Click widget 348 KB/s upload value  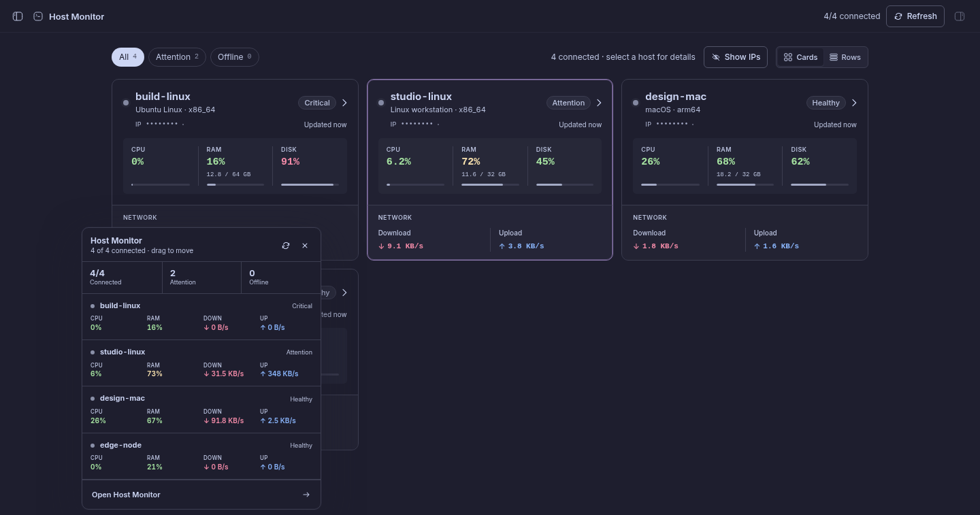[279, 373]
